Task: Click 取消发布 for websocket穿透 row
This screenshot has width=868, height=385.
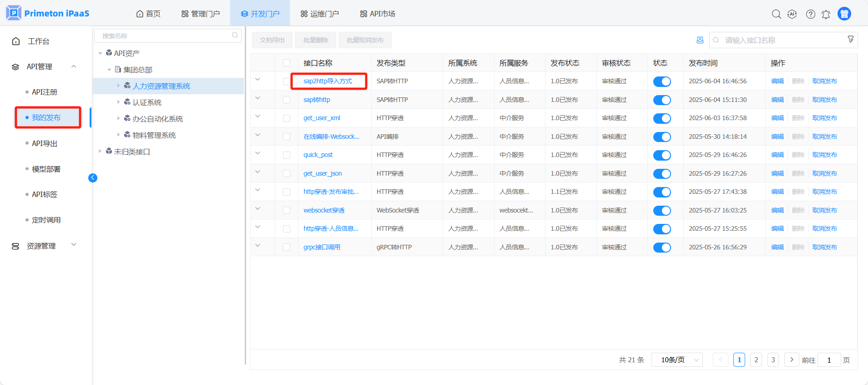Action: coord(824,210)
